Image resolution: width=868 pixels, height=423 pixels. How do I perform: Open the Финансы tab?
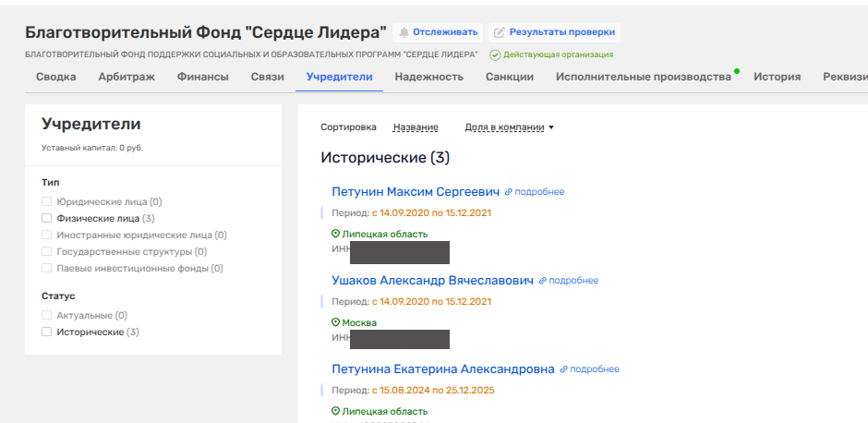coord(202,77)
